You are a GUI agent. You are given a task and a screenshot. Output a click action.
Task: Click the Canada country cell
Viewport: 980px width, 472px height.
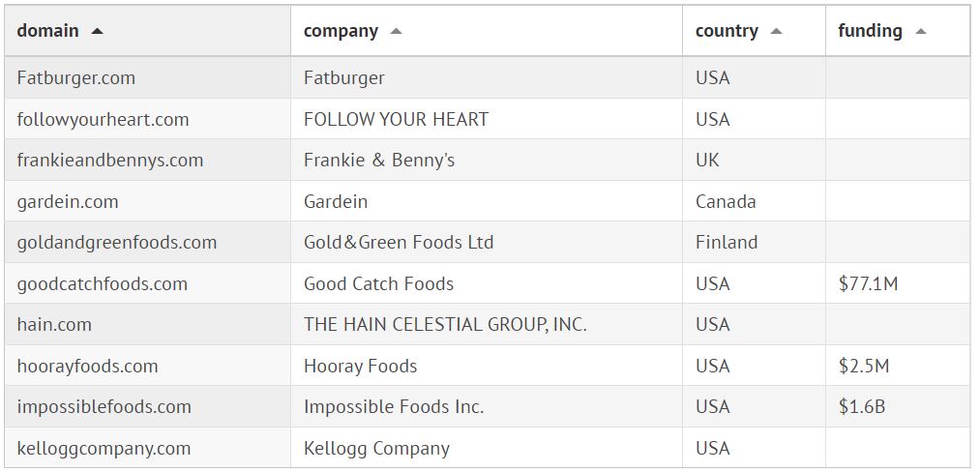point(726,201)
